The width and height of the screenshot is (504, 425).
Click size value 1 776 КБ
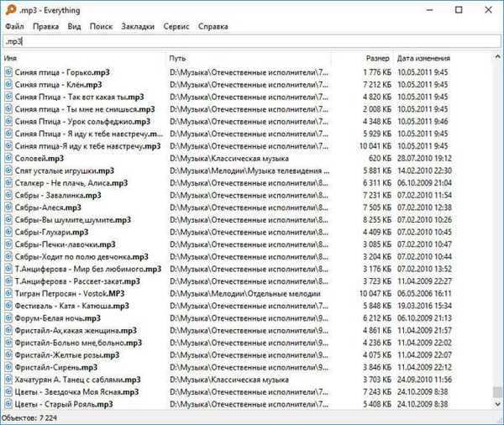click(x=377, y=72)
